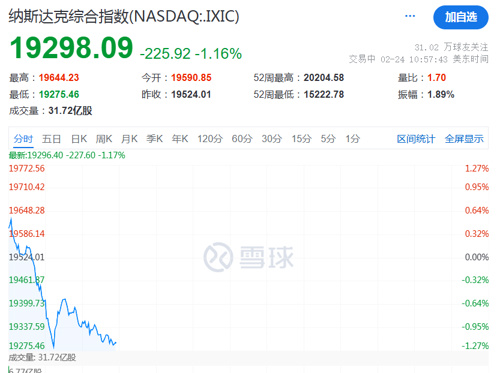Click the -0.64% percent axis label
Viewport: 500px width, 373px height.
475,303
